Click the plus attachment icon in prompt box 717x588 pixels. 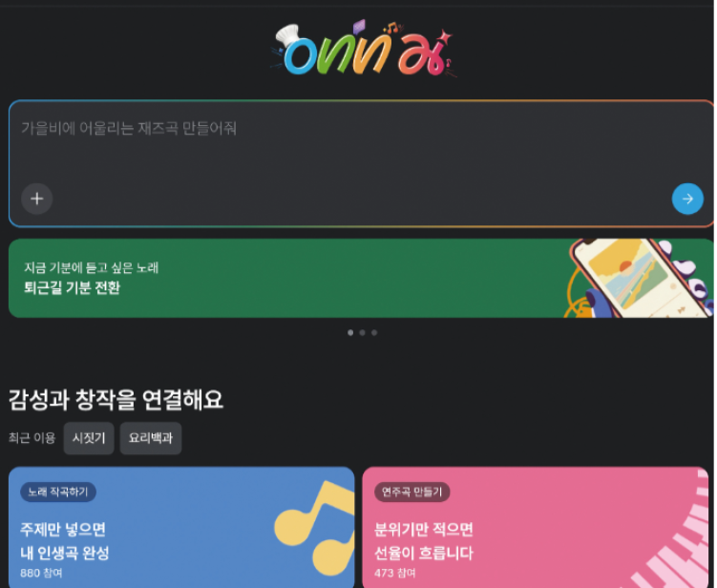(37, 199)
